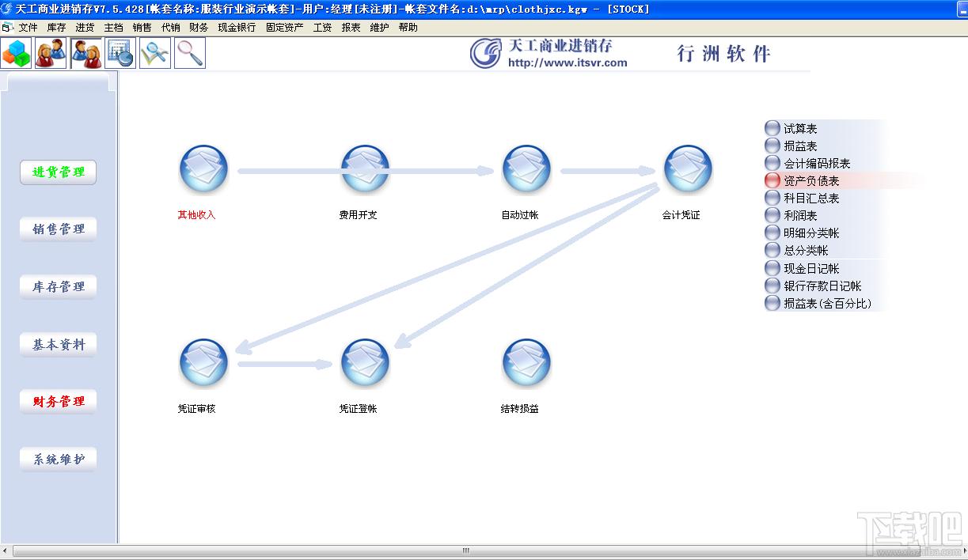Open the 自动过帐 workflow icon
This screenshot has height=560, width=968.
(x=526, y=169)
